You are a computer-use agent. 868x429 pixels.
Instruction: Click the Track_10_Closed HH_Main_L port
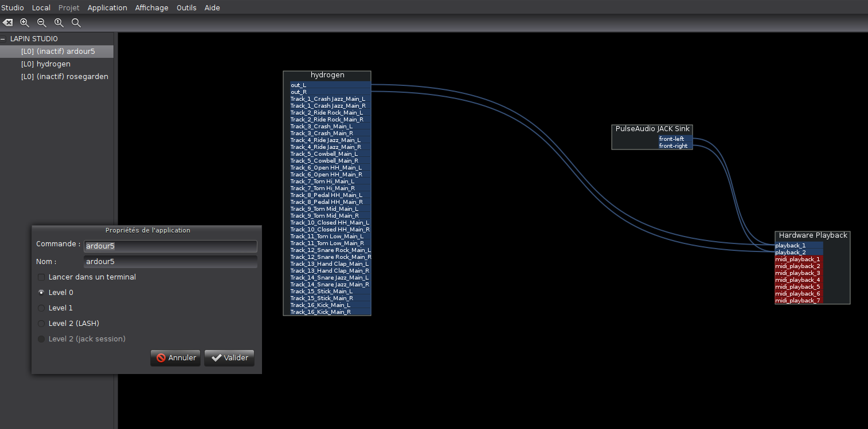point(330,223)
